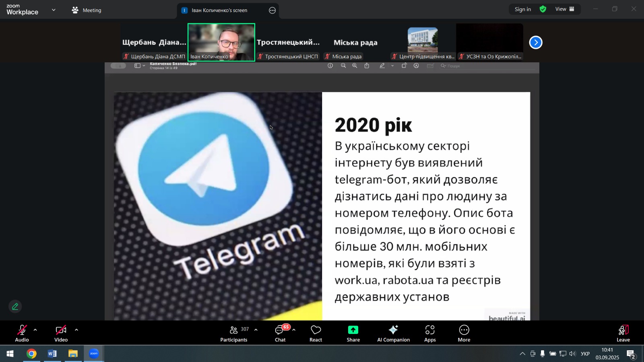Open Google Chrome from the taskbar
Viewport: 644px width, 362px height.
[x=31, y=354]
